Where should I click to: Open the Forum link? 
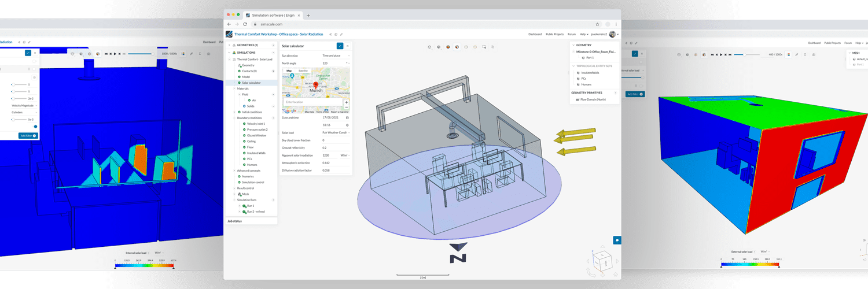click(x=572, y=34)
